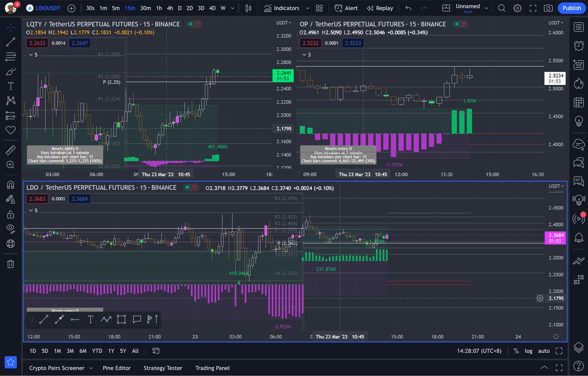The image size is (588, 376).
Task: Open the prediction and measurement tools
Action: [10, 116]
